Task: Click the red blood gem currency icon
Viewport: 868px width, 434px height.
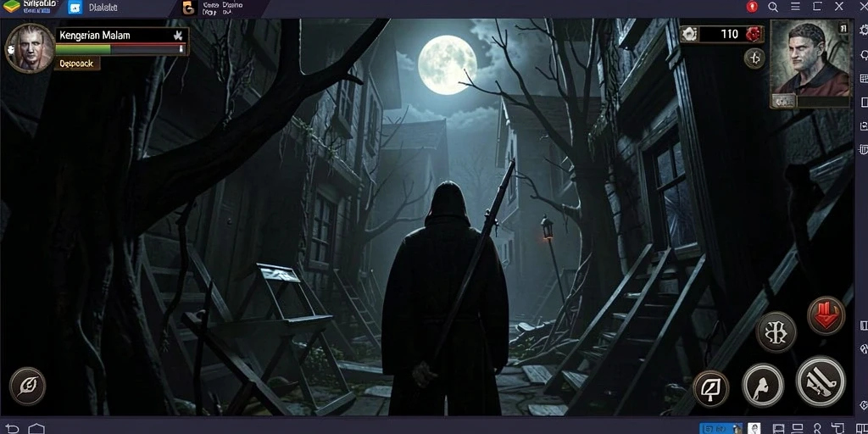Action: click(x=754, y=34)
